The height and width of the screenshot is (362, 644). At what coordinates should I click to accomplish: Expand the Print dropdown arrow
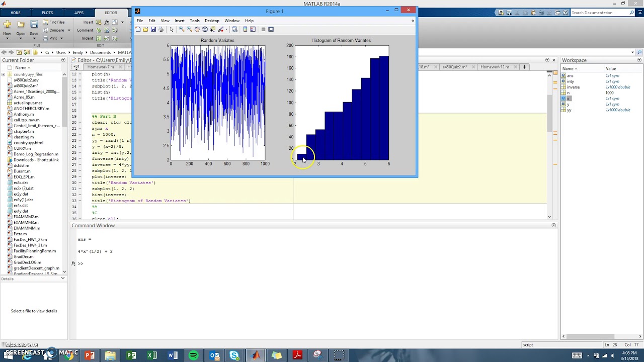61,38
